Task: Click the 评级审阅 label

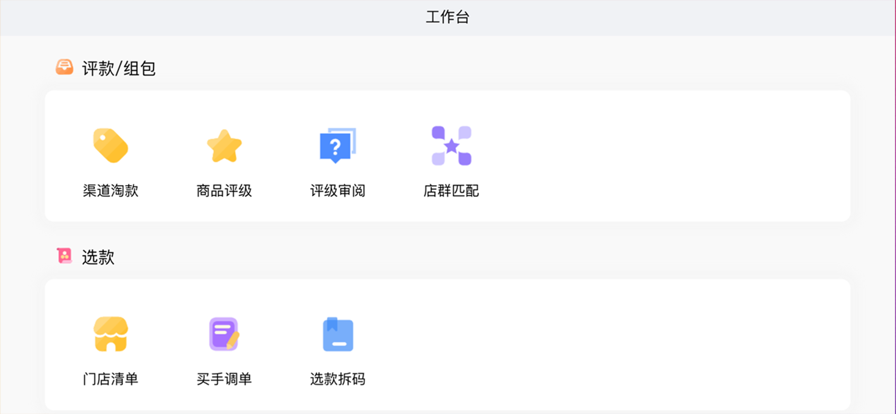Action: click(338, 191)
